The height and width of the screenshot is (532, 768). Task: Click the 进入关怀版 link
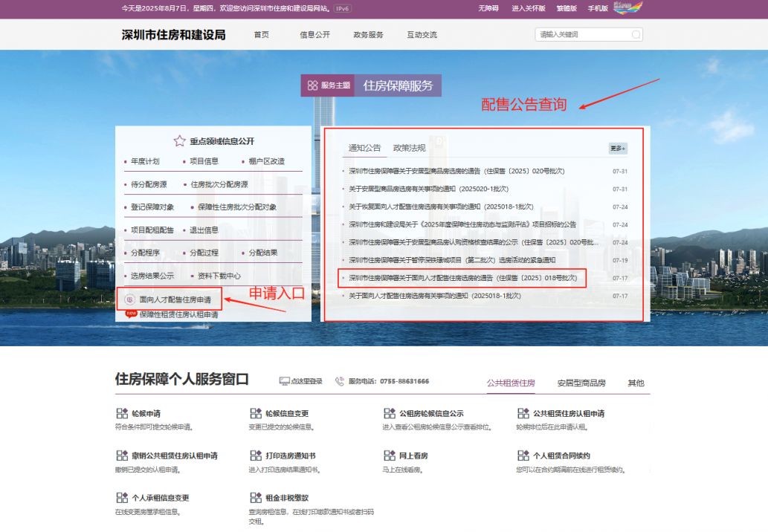pos(528,8)
